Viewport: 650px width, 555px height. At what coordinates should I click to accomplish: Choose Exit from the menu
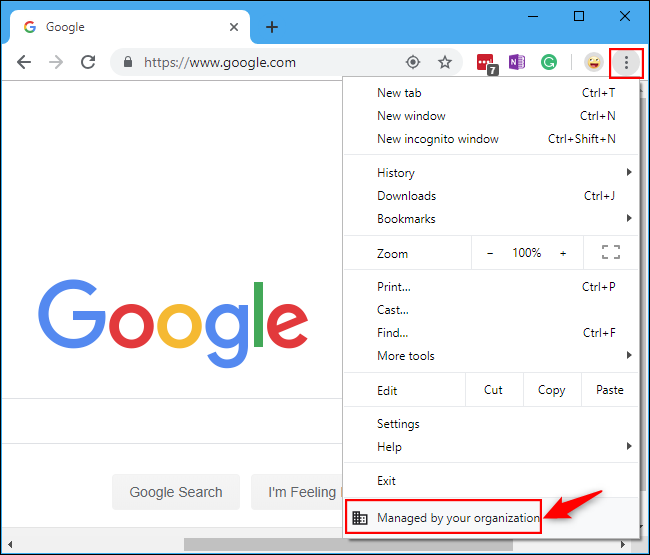(x=491, y=481)
